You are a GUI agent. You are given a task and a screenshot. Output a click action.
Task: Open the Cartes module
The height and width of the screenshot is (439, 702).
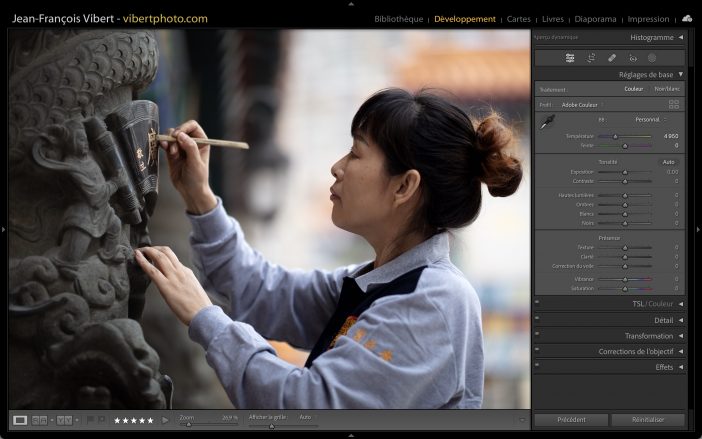[x=519, y=19]
